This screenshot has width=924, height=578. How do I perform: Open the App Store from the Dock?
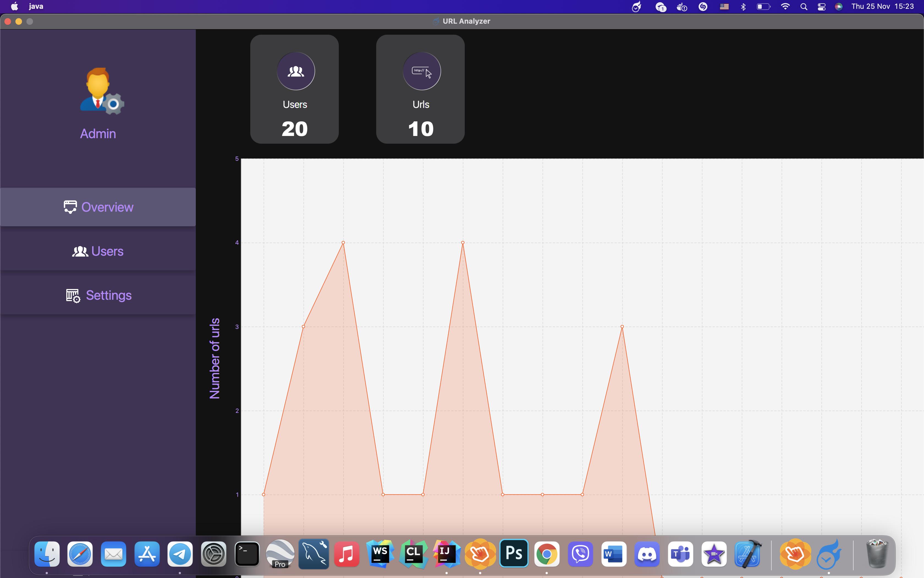(147, 554)
